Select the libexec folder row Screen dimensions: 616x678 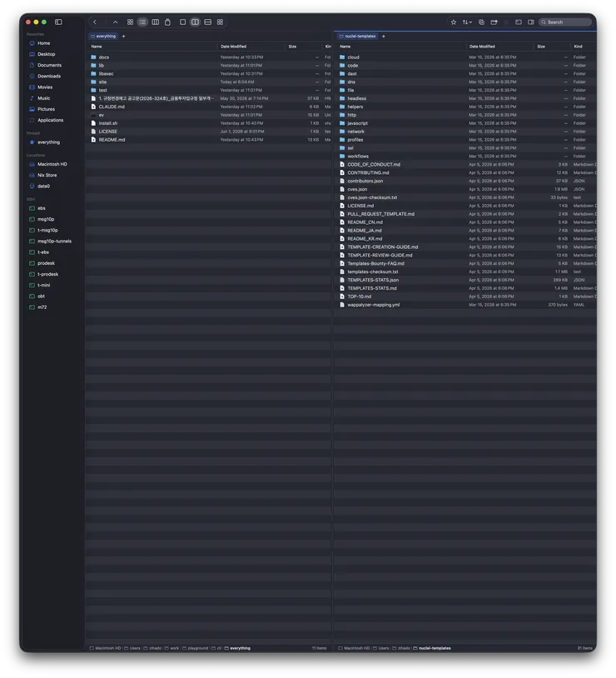point(209,74)
